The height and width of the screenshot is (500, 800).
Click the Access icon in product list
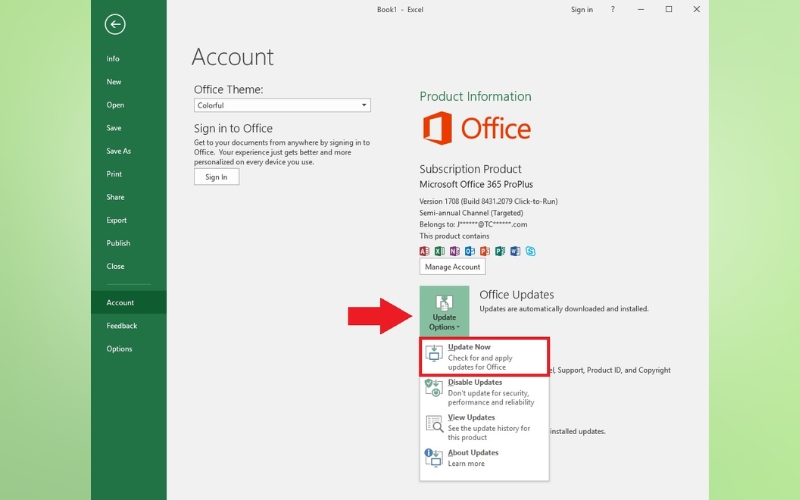[425, 251]
